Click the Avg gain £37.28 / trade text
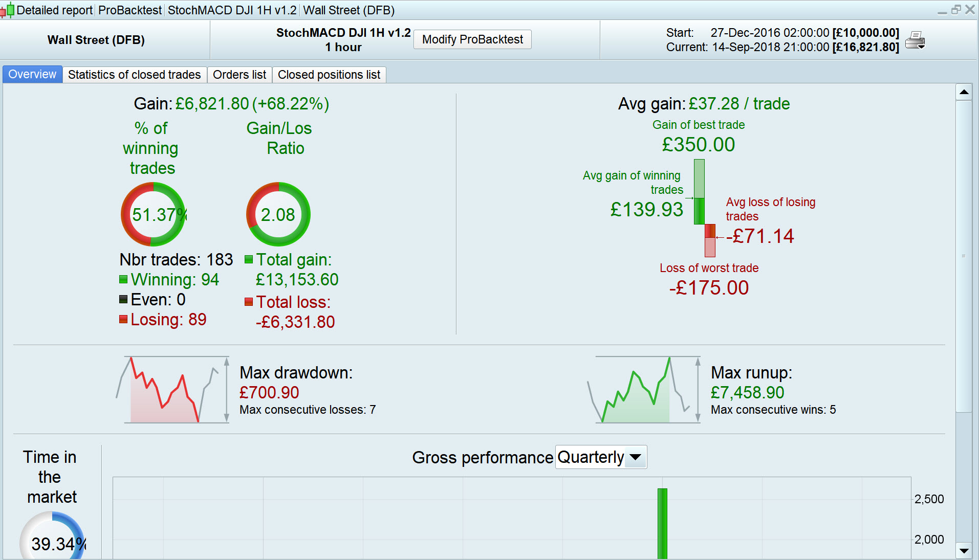The width and height of the screenshot is (979, 560). (x=704, y=104)
